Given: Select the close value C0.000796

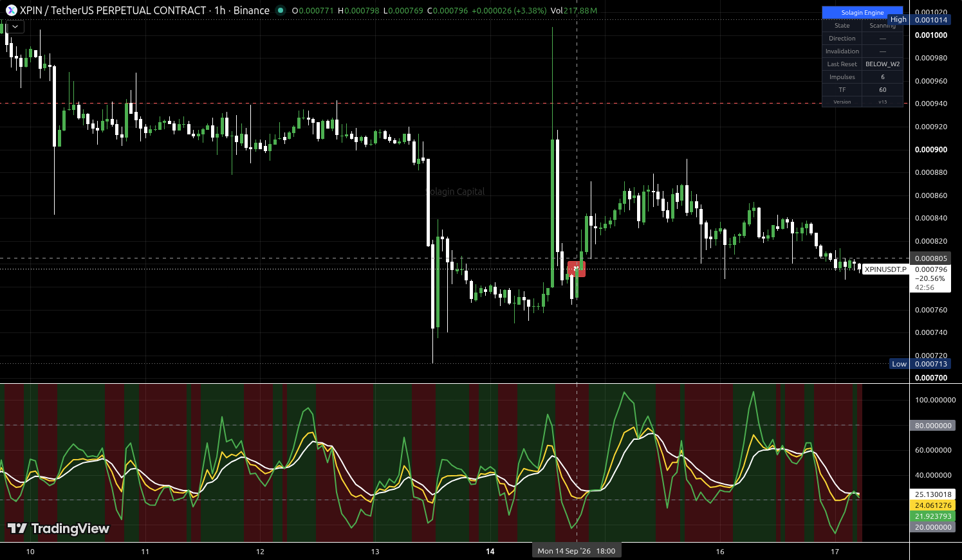Looking at the screenshot, I should 447,10.
